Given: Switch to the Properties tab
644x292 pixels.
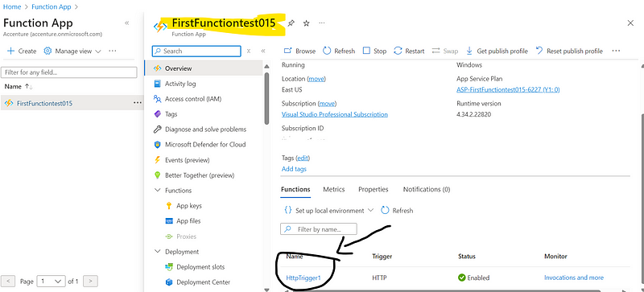Looking at the screenshot, I should pyautogui.click(x=374, y=189).
